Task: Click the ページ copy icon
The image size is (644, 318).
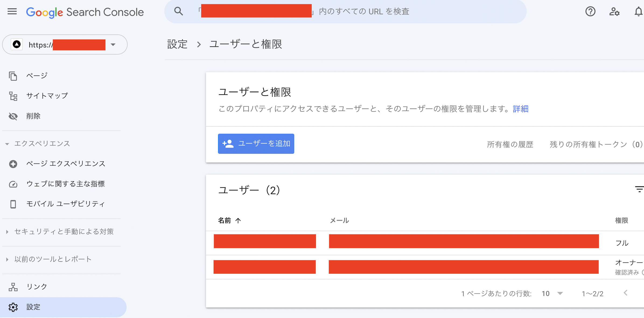Action: (x=13, y=76)
